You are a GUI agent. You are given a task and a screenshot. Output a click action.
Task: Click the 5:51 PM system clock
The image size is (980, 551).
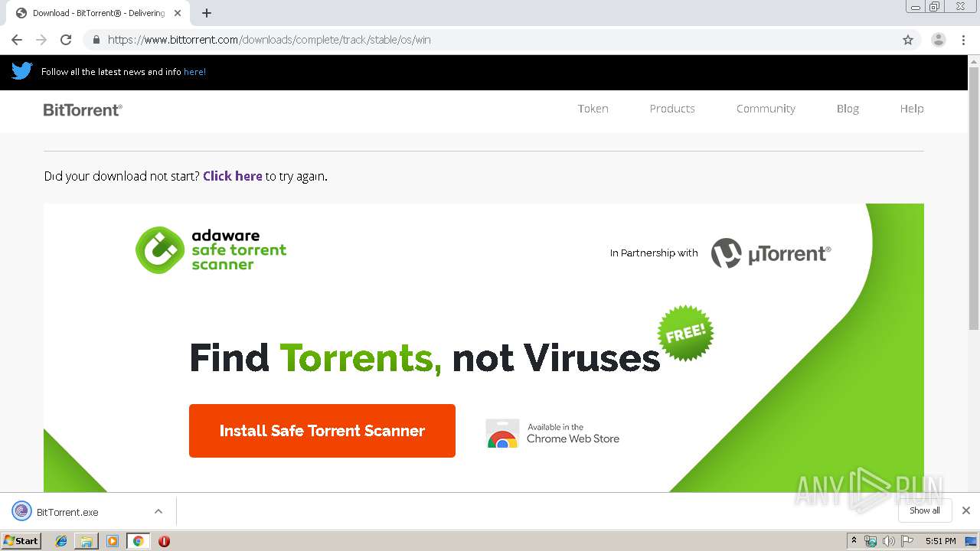[940, 541]
